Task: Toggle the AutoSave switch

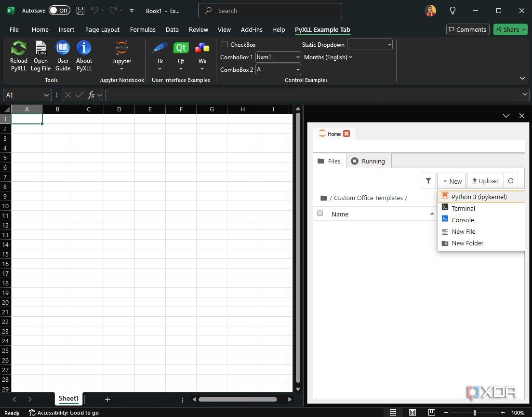Action: pos(59,11)
